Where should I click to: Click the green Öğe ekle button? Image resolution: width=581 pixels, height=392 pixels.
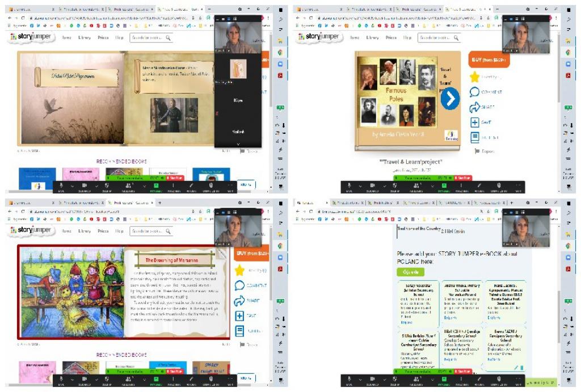pyautogui.click(x=411, y=272)
